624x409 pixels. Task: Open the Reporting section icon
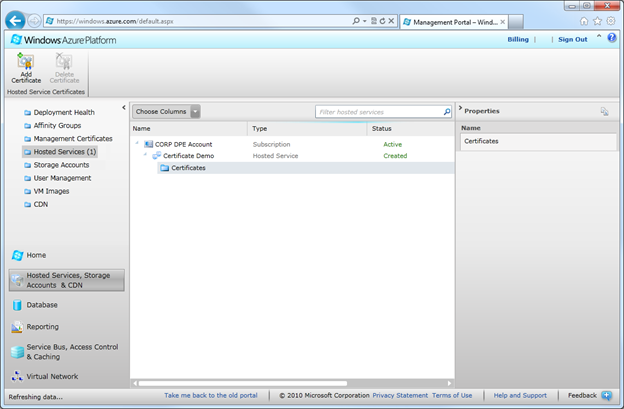pyautogui.click(x=18, y=327)
